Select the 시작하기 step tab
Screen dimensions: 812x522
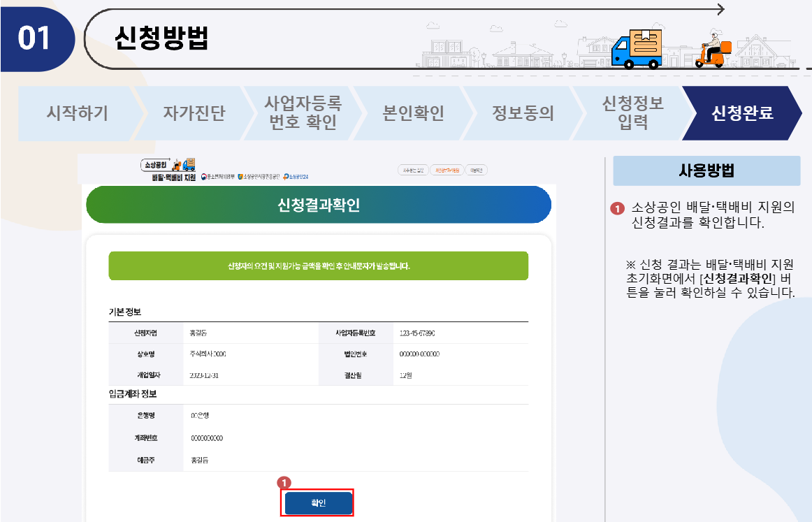pos(78,113)
